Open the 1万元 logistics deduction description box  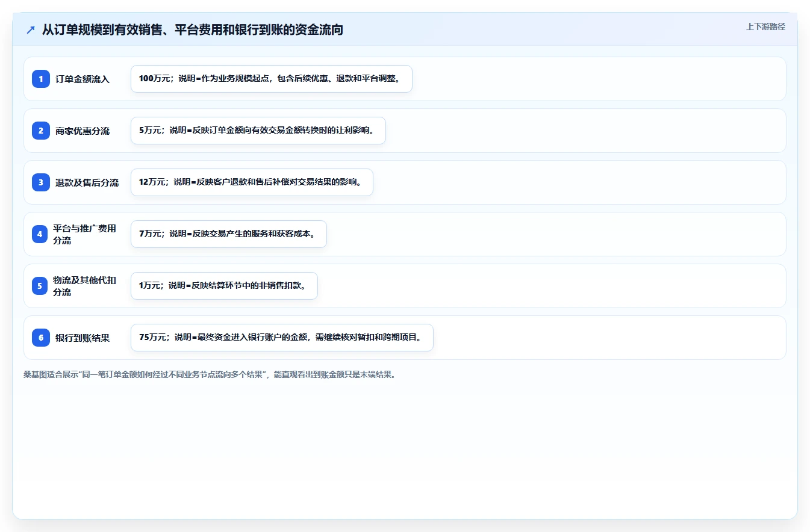point(224,286)
